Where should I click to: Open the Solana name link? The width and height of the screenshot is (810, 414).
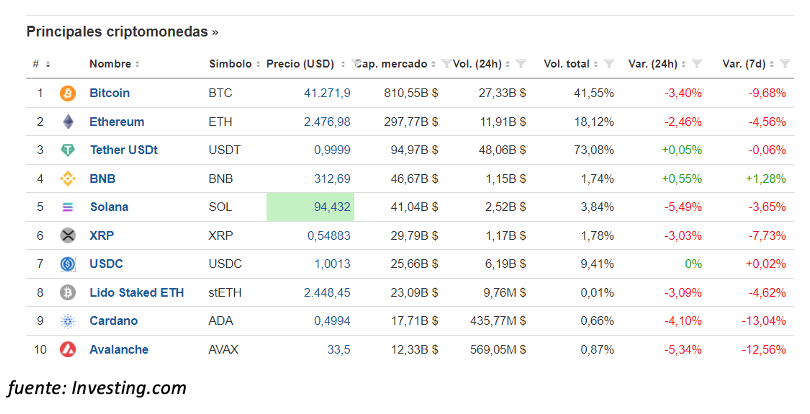click(109, 207)
